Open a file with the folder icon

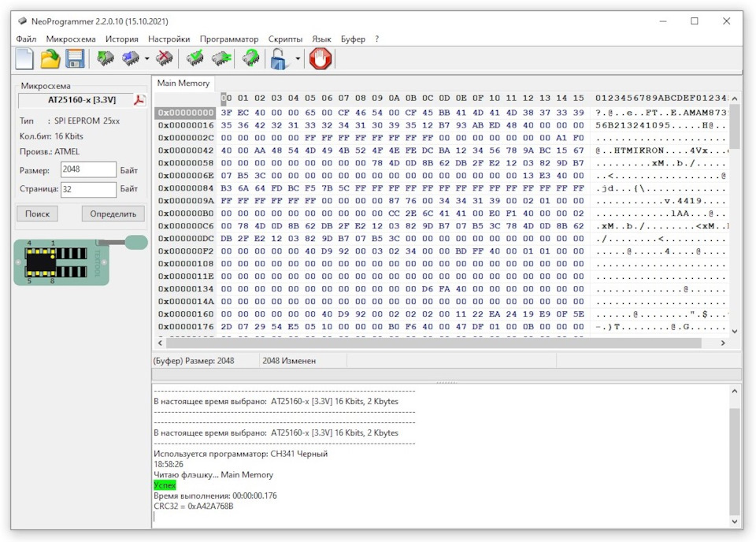click(50, 59)
